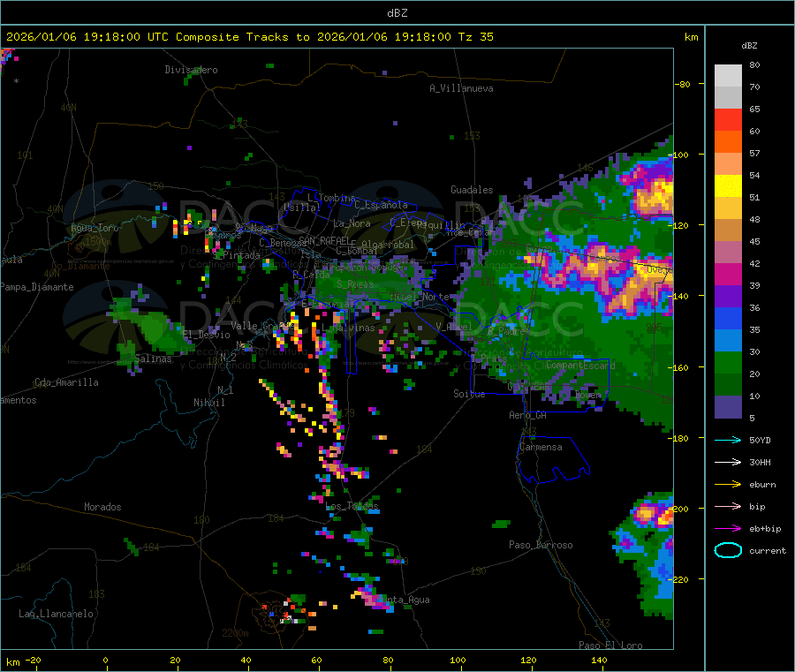The width and height of the screenshot is (795, 672).
Task: Pick the blue 35-36 dBZ swatch
Action: click(728, 319)
